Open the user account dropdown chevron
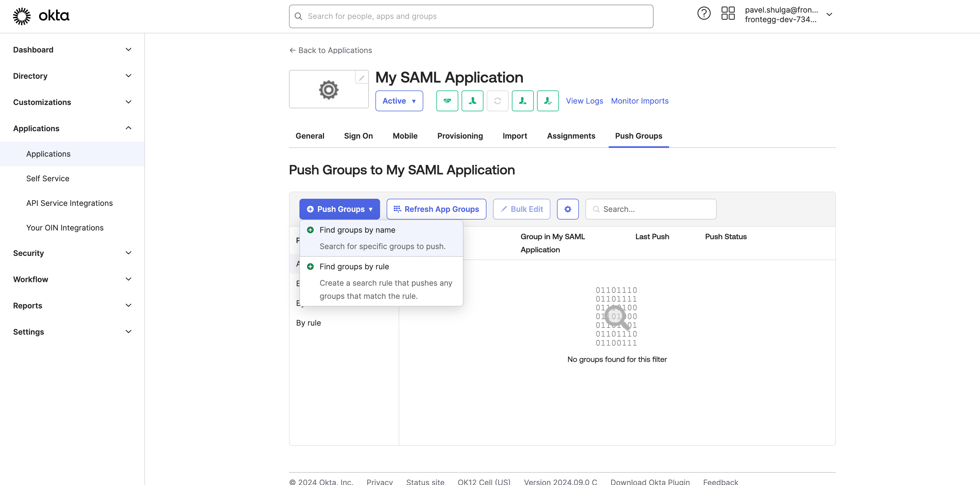This screenshot has height=485, width=980. point(829,14)
